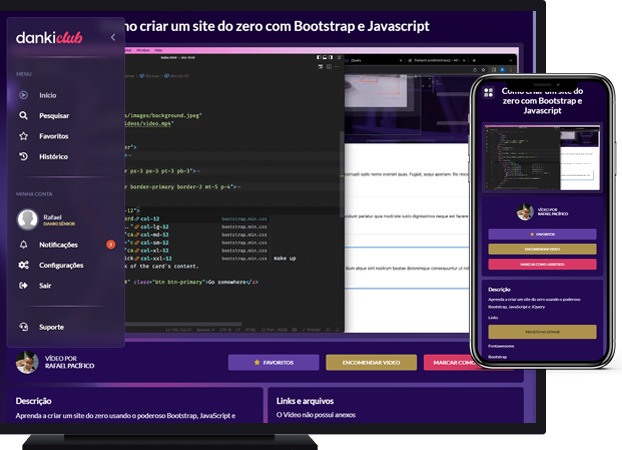Sign out via the Sair entry
Screen dimensions: 622x450
tap(45, 286)
